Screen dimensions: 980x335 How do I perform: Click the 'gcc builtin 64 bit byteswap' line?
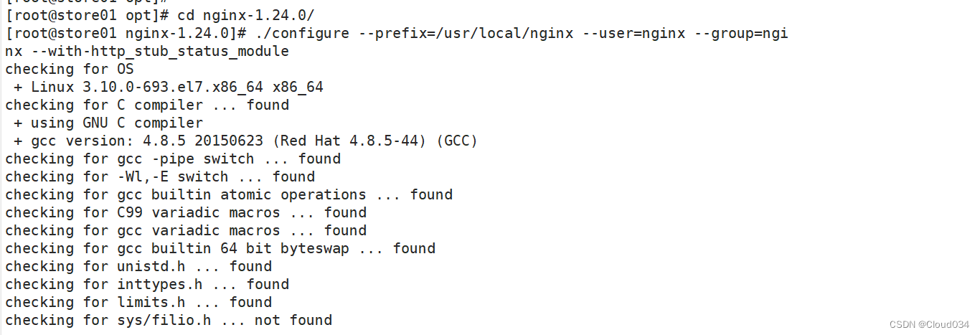pos(220,248)
